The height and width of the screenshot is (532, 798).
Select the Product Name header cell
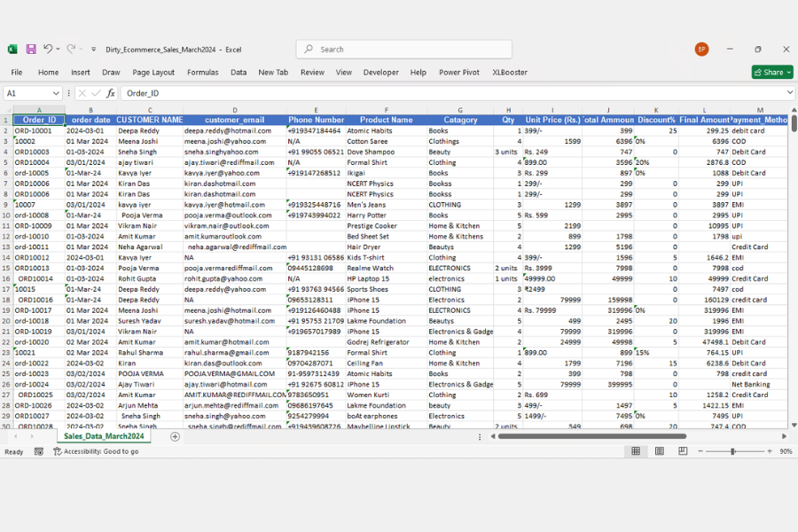pos(387,121)
